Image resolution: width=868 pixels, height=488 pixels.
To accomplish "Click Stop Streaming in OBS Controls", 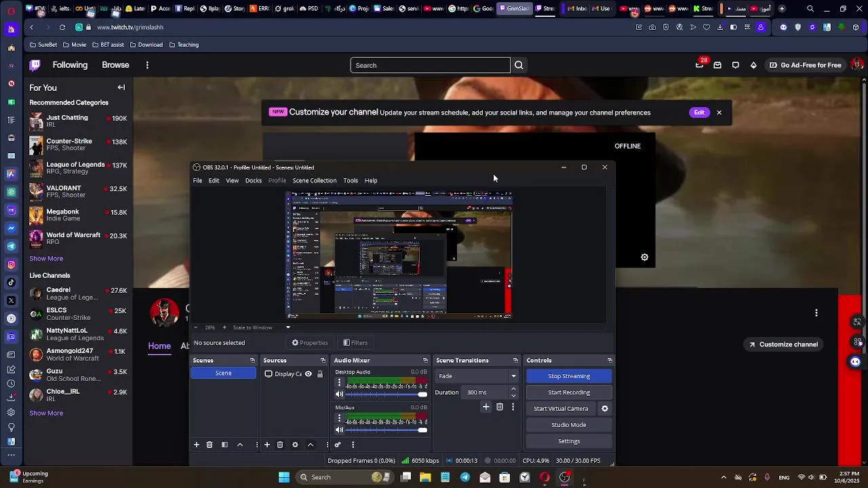I will (x=569, y=376).
